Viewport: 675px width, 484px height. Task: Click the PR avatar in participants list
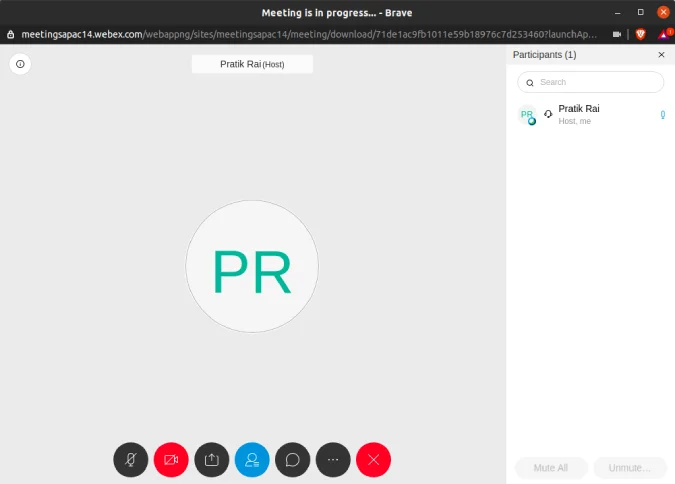[527, 115]
